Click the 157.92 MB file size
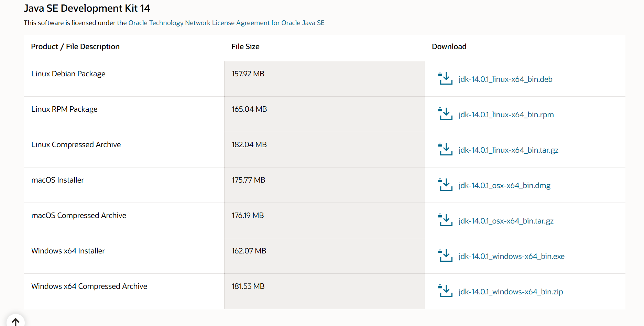The height and width of the screenshot is (326, 644). click(248, 74)
